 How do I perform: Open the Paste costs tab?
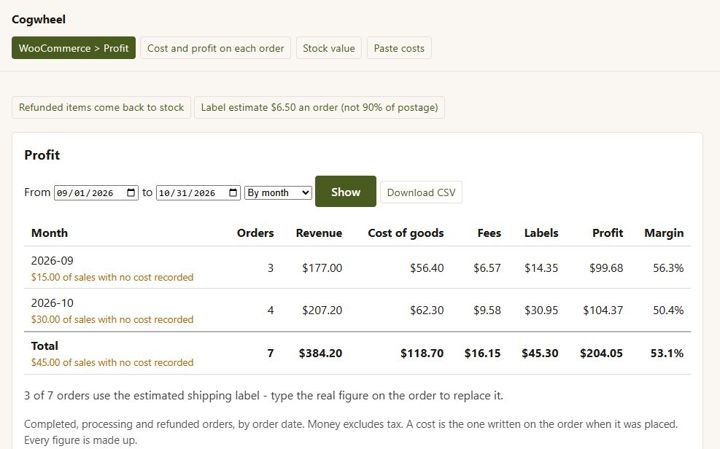[399, 48]
